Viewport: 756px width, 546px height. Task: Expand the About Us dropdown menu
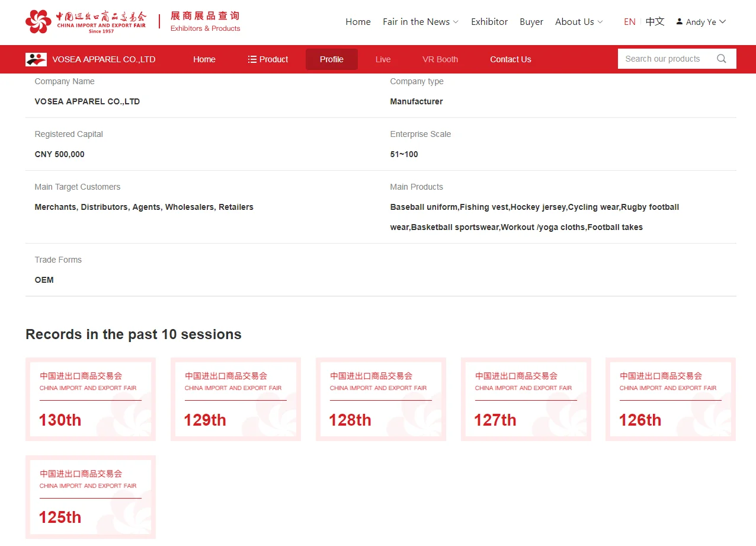(x=578, y=22)
